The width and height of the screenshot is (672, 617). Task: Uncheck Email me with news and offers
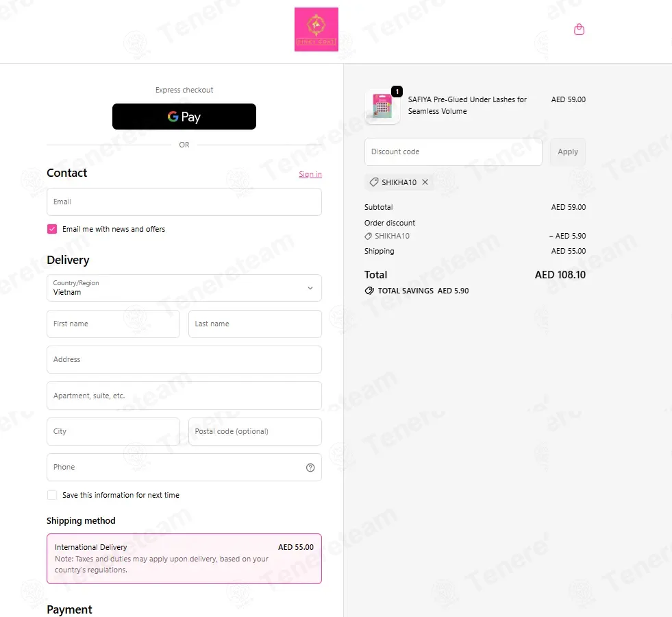point(52,229)
